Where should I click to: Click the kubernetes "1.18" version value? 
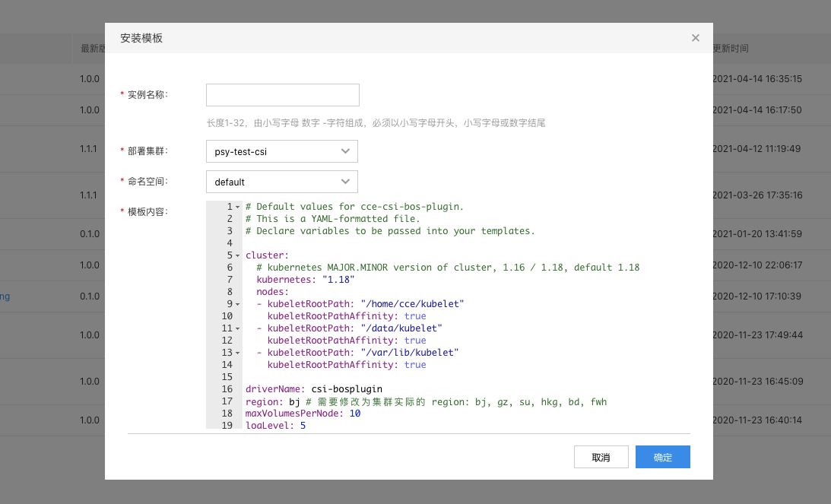pos(338,280)
